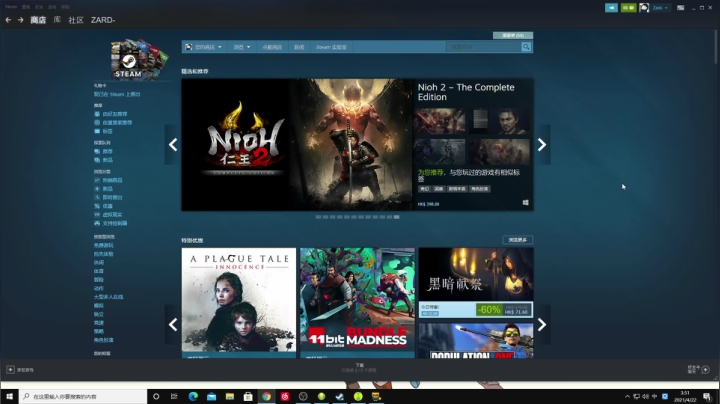Open the 优惠 specials sidebar link

coord(107,206)
